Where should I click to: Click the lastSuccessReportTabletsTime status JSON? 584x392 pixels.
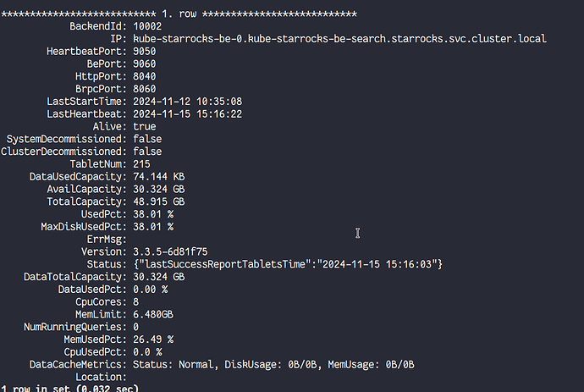[288, 264]
